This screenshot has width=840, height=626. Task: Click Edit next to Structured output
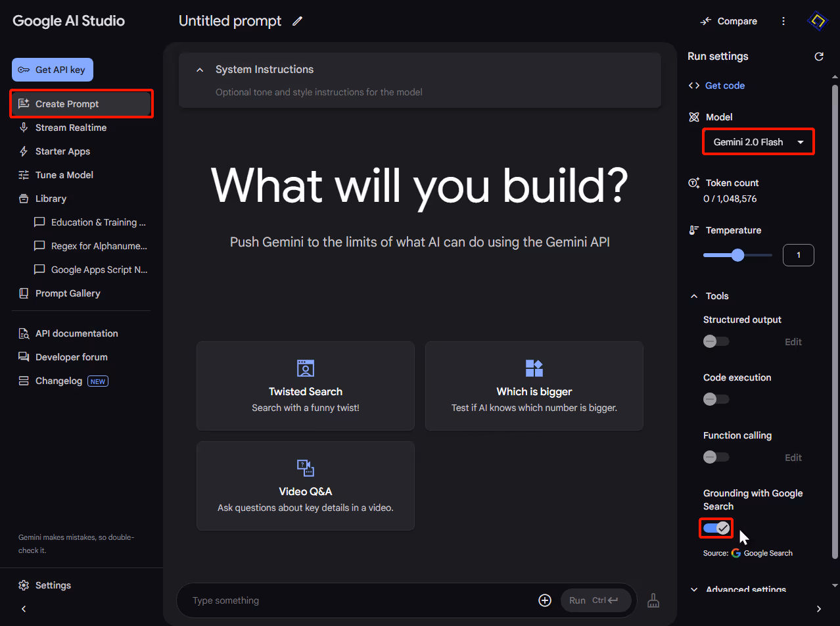click(793, 342)
